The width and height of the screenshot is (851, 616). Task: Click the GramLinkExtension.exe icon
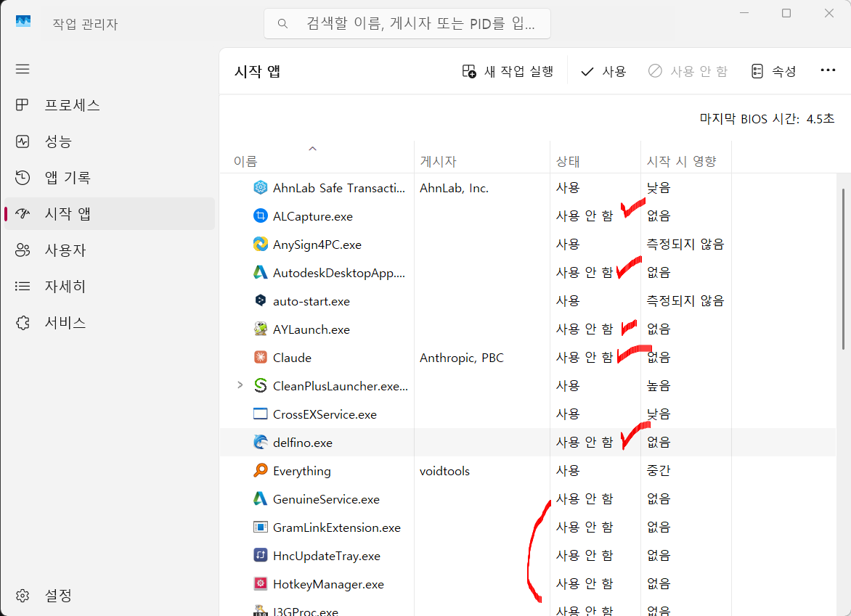pos(261,527)
